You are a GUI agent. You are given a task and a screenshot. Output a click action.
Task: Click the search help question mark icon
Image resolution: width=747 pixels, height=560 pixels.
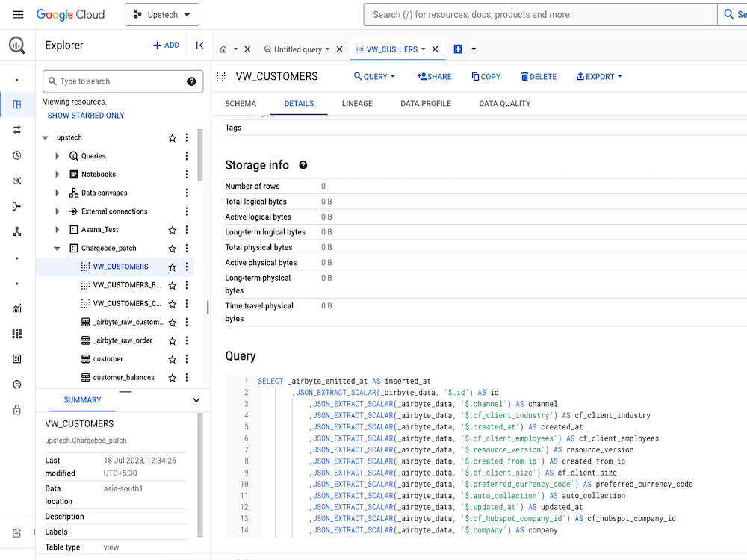coord(191,81)
